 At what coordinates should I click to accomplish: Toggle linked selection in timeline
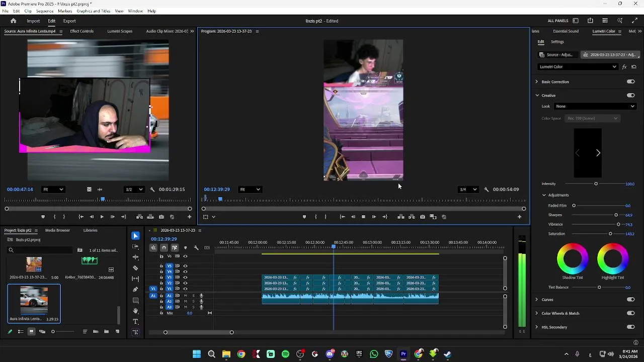point(175,247)
